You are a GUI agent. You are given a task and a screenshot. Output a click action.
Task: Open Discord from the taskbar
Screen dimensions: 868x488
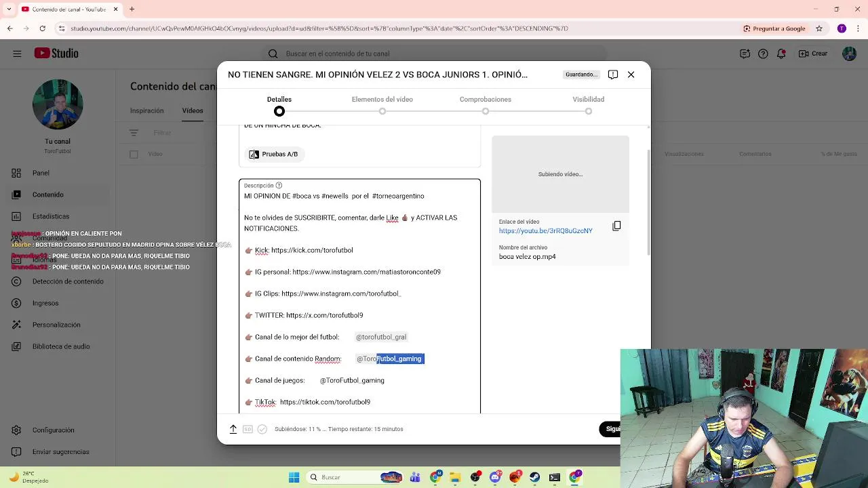495,477
